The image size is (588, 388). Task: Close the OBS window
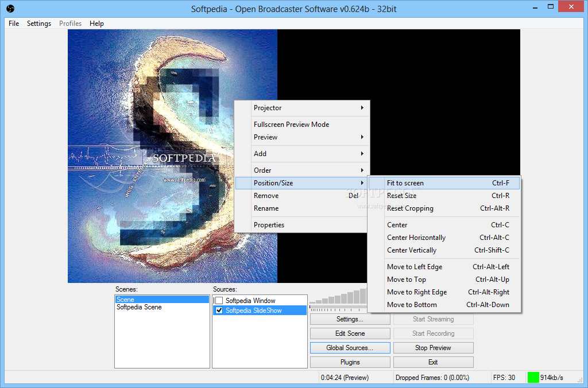coord(571,6)
